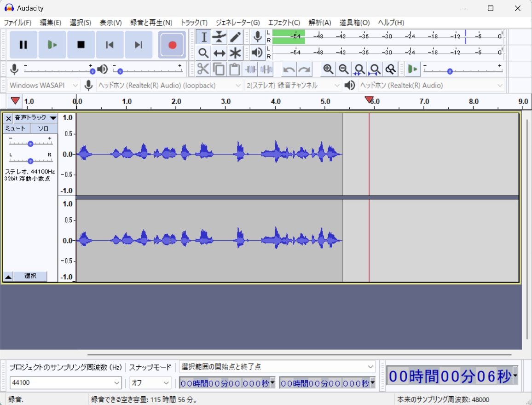Adjust the playback volume slider

click(121, 71)
